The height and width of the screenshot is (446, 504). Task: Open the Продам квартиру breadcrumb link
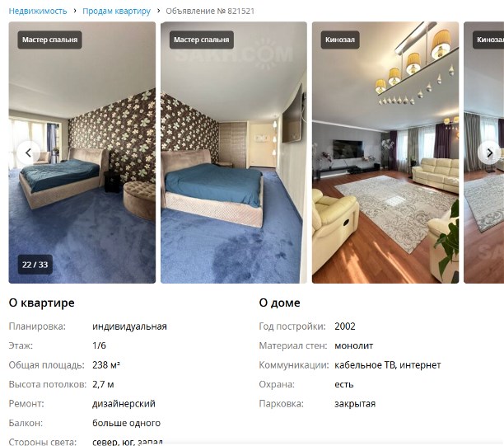tap(116, 12)
